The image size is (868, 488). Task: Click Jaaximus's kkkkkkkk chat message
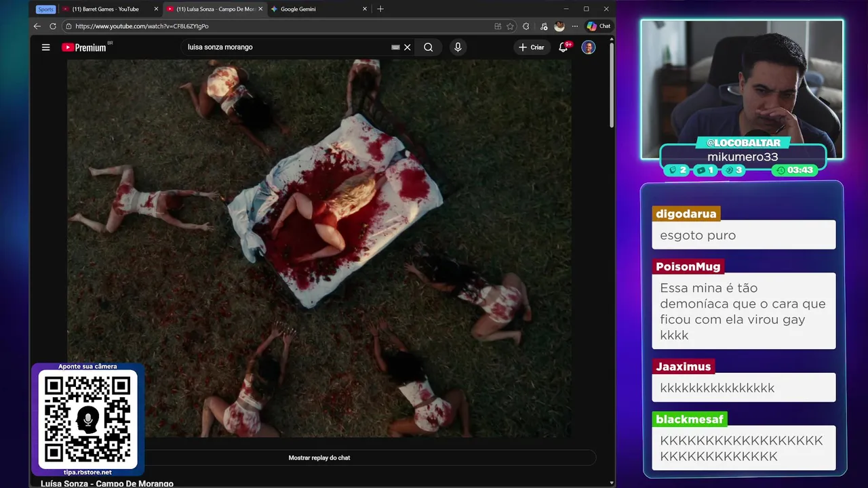coord(717,388)
